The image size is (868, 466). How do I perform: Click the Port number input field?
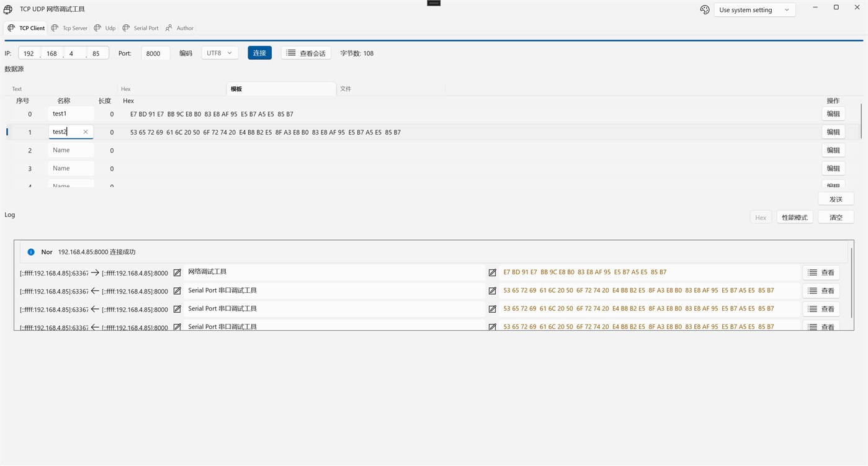click(x=155, y=53)
